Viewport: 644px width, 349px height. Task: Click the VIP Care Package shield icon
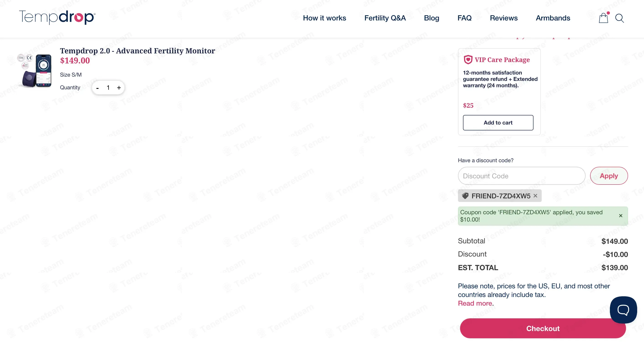coord(468,60)
